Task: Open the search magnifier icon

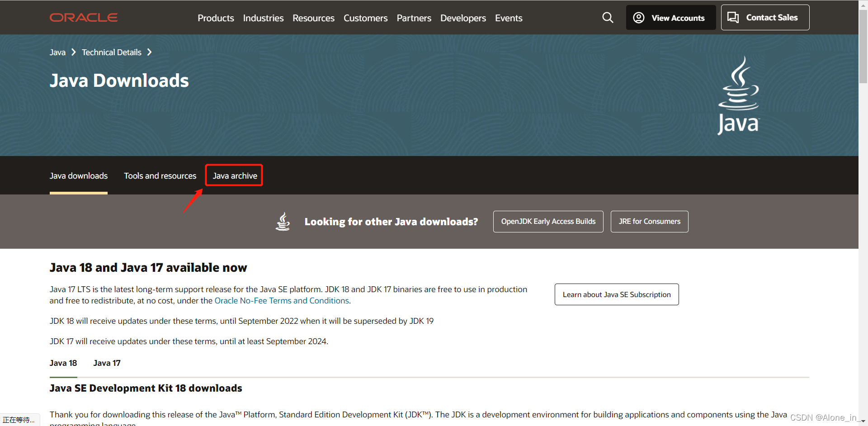Action: tap(608, 18)
